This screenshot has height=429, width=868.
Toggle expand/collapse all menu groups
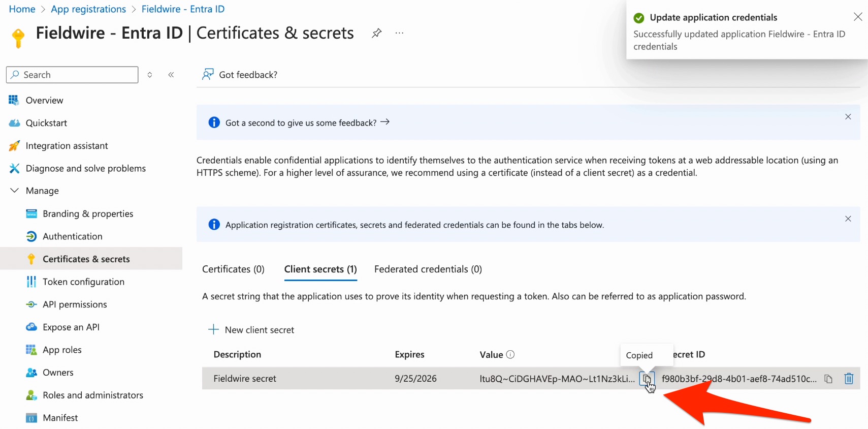pyautogui.click(x=150, y=75)
